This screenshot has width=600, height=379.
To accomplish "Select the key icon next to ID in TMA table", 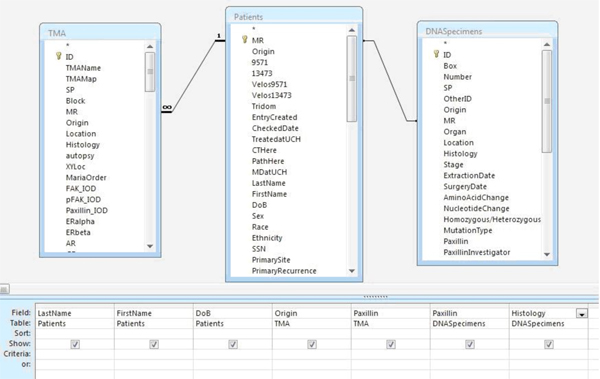I will click(x=59, y=56).
